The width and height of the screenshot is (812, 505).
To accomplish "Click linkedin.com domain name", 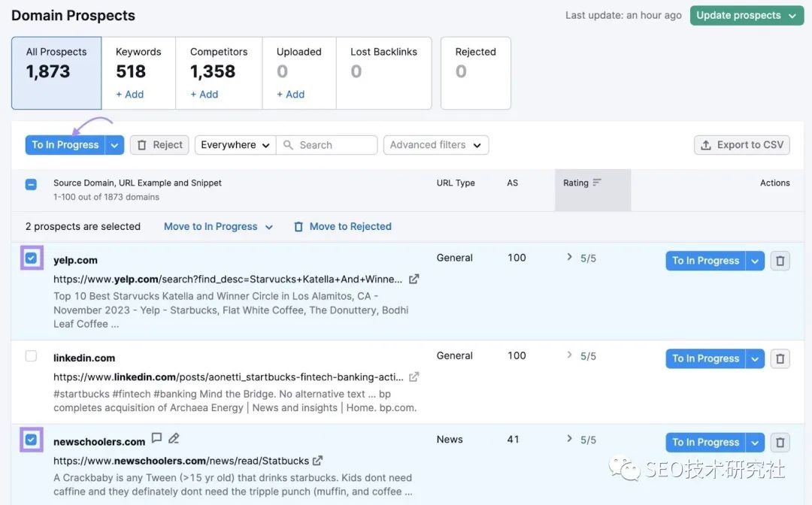I will pyautogui.click(x=84, y=358).
